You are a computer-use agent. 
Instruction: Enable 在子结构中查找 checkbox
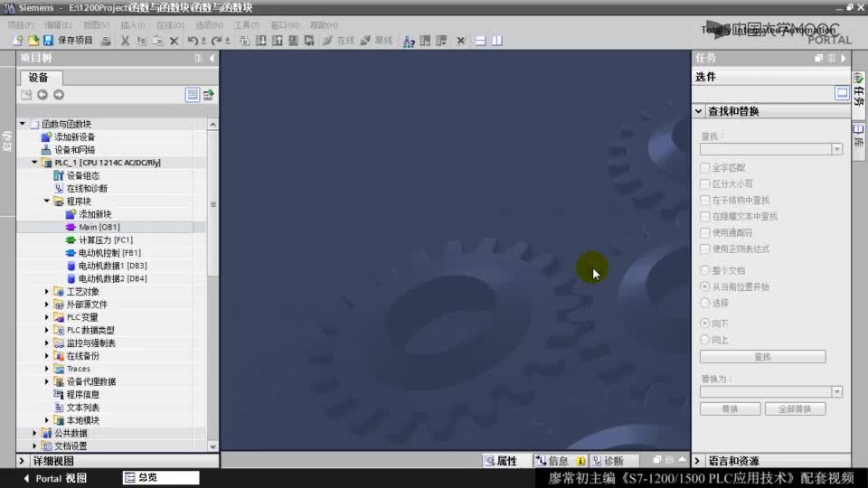tap(704, 200)
